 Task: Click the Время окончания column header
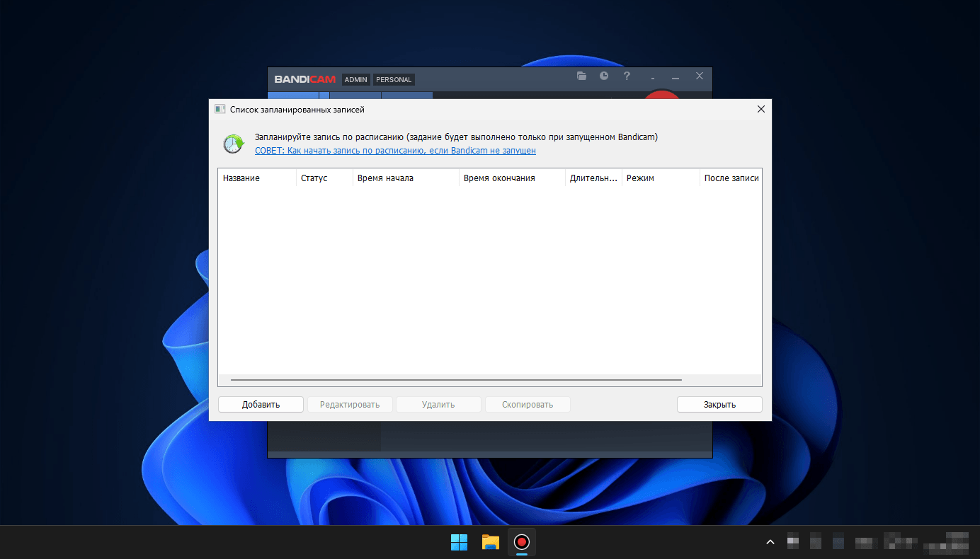512,178
